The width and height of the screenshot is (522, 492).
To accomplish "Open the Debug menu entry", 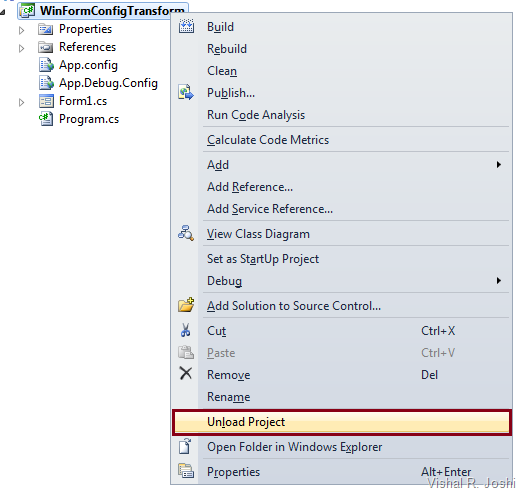I will click(342, 281).
